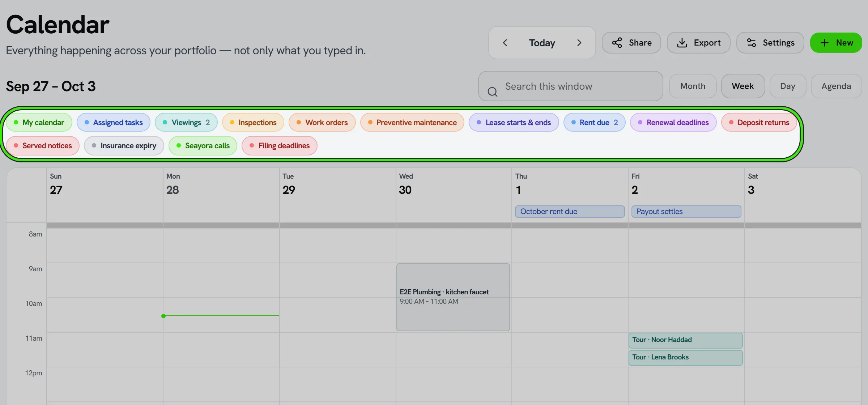This screenshot has width=868, height=405.
Task: Toggle the Preventive maintenance filter chip
Action: (412, 122)
